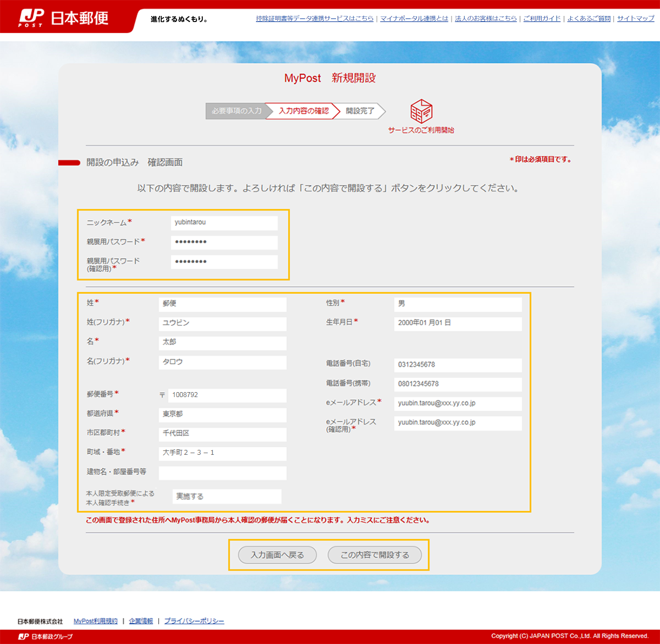Viewport: 660px width, 644px height.
Task: Click the nickname field showing yubintarou
Action: coord(224,223)
